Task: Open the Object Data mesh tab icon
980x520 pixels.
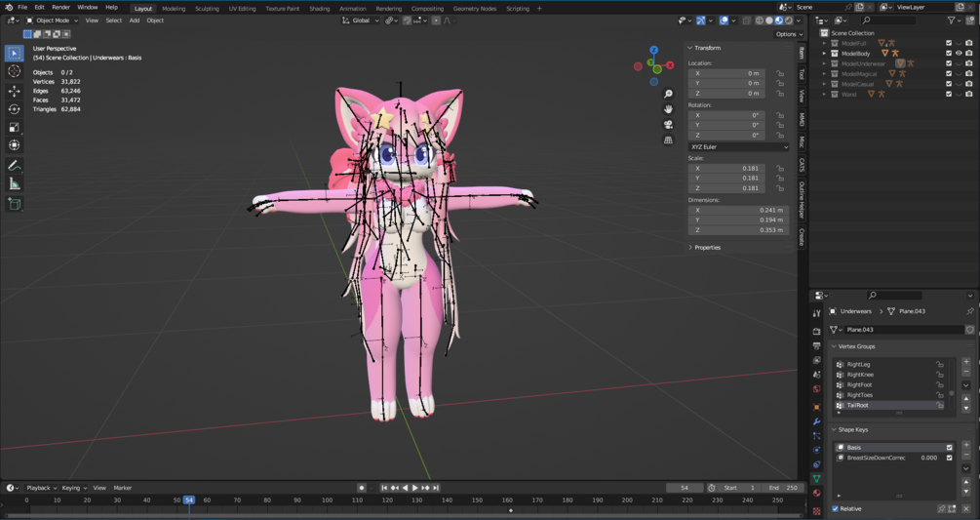Action: coord(816,479)
